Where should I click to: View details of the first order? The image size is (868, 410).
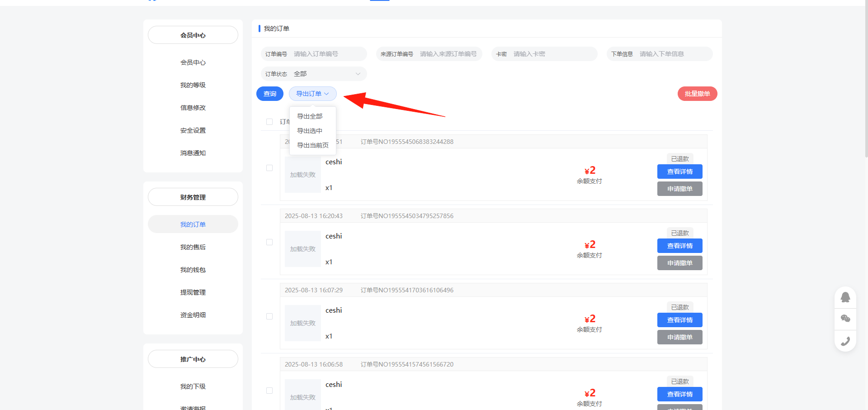click(x=679, y=172)
